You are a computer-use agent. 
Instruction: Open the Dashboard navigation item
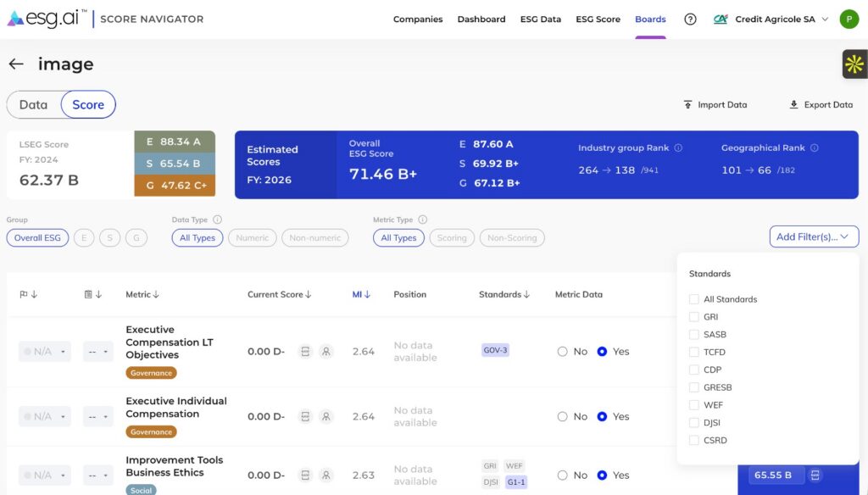click(x=481, y=19)
